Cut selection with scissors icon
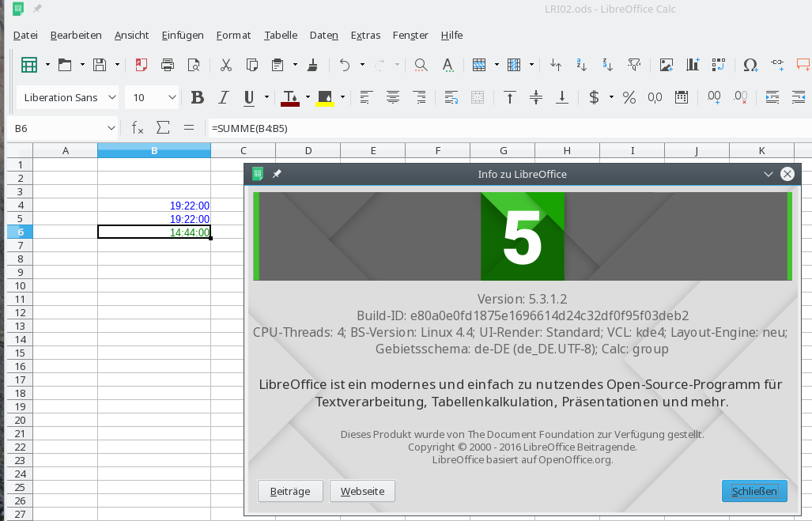This screenshot has height=521, width=812. pos(226,65)
